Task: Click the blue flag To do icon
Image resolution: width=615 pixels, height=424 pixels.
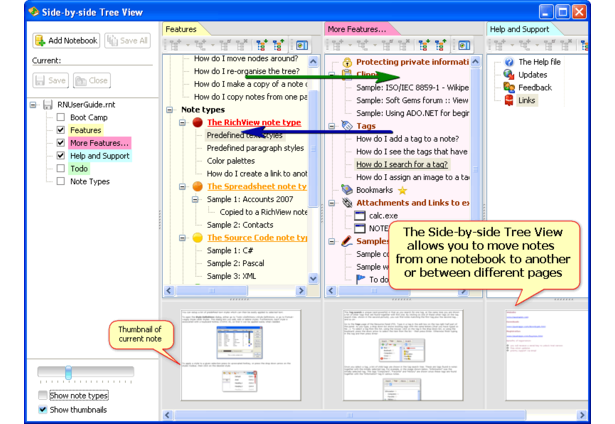Action: pyautogui.click(x=360, y=279)
